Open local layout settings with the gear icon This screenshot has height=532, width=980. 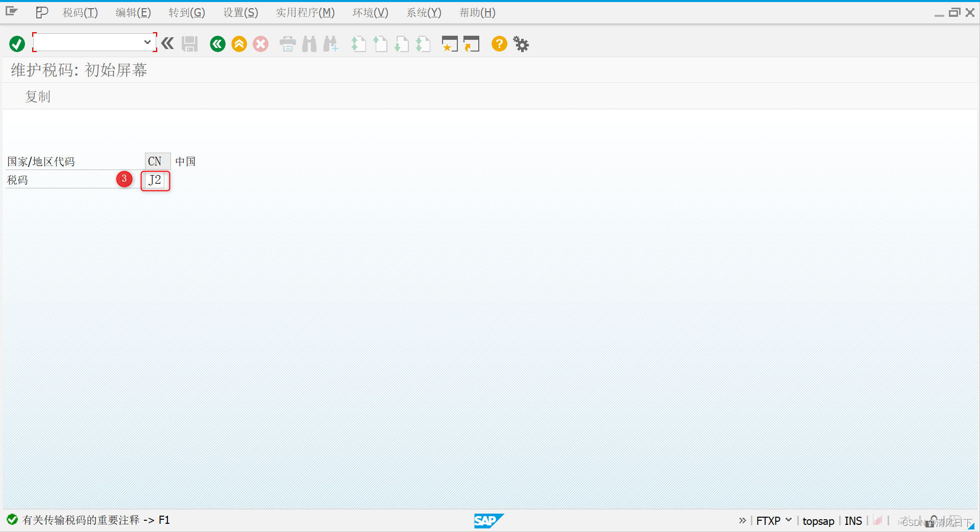(x=521, y=44)
